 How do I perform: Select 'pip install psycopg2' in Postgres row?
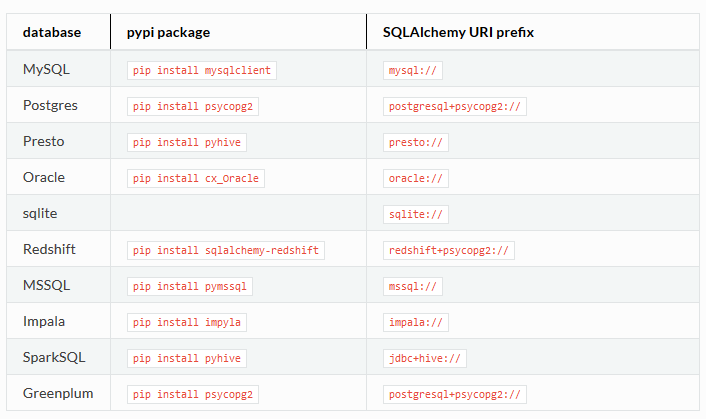tap(193, 107)
